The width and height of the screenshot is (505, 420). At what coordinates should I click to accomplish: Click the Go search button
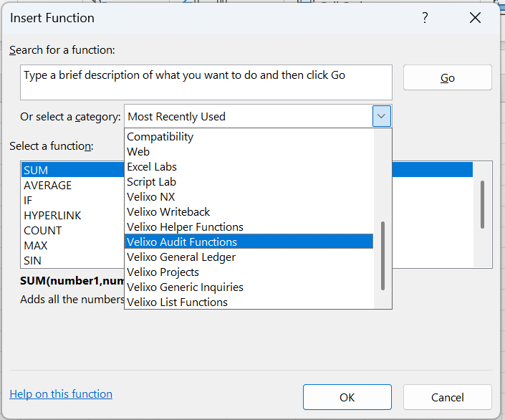[447, 77]
